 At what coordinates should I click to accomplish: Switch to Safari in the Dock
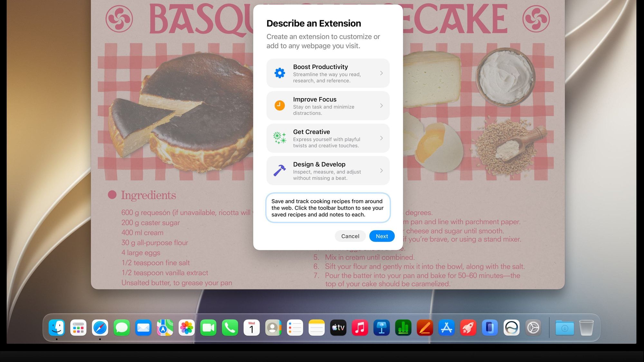pos(100,328)
